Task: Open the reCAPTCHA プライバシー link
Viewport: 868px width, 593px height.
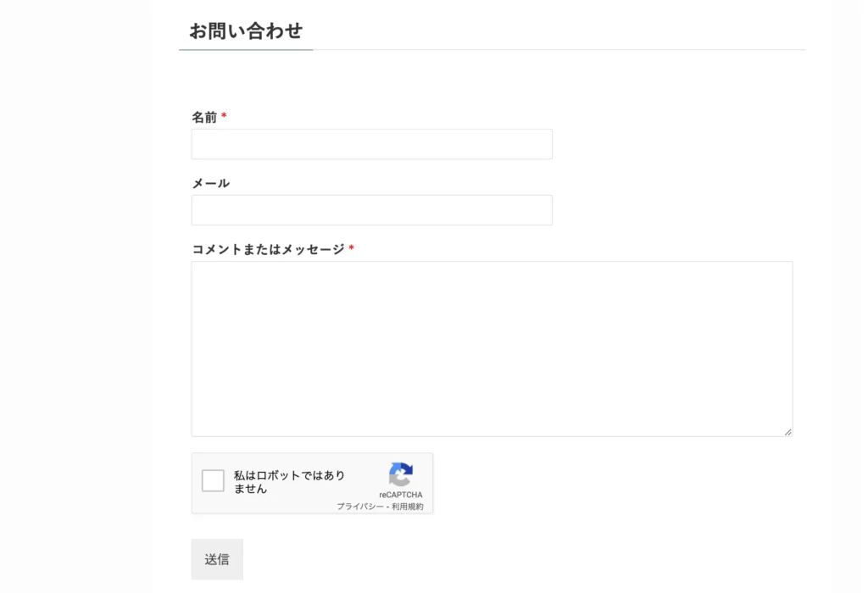Action: (359, 507)
